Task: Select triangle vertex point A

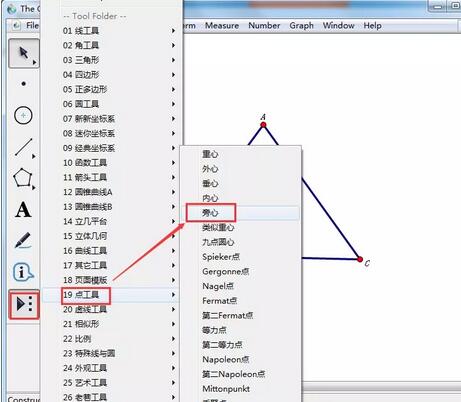Action: point(263,125)
